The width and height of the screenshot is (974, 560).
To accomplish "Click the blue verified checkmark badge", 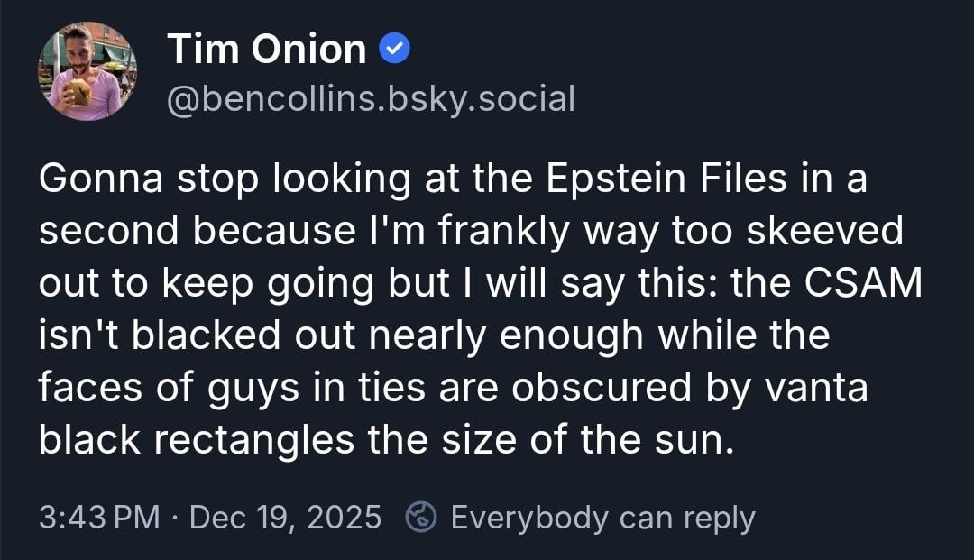I will [x=392, y=50].
